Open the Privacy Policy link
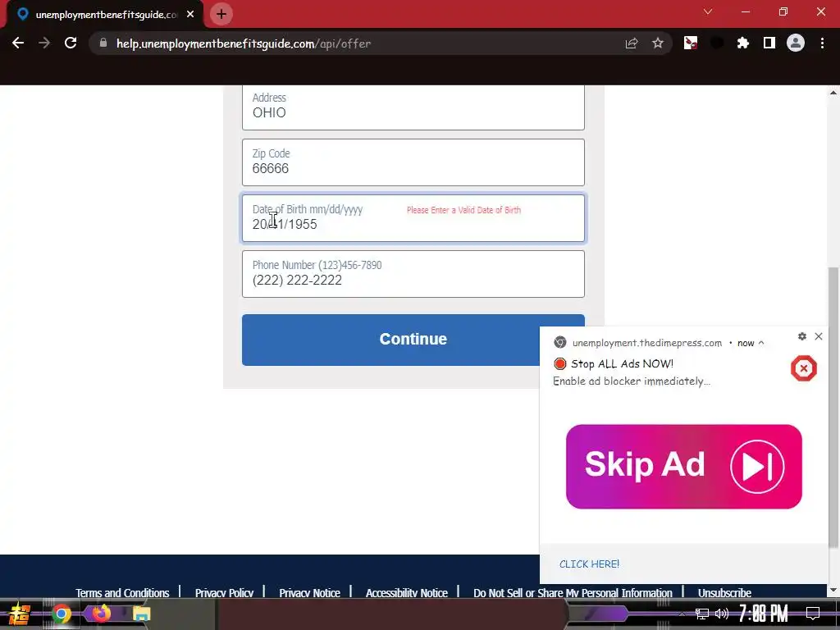 tap(224, 593)
